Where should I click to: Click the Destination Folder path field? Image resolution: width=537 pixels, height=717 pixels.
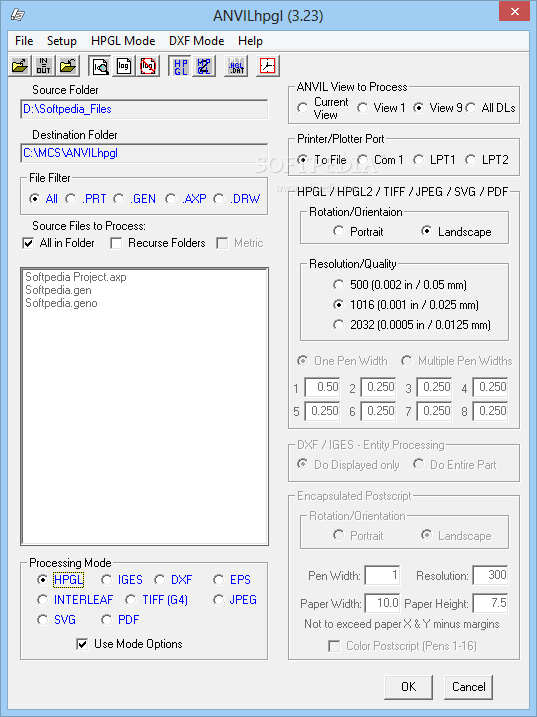(x=144, y=153)
